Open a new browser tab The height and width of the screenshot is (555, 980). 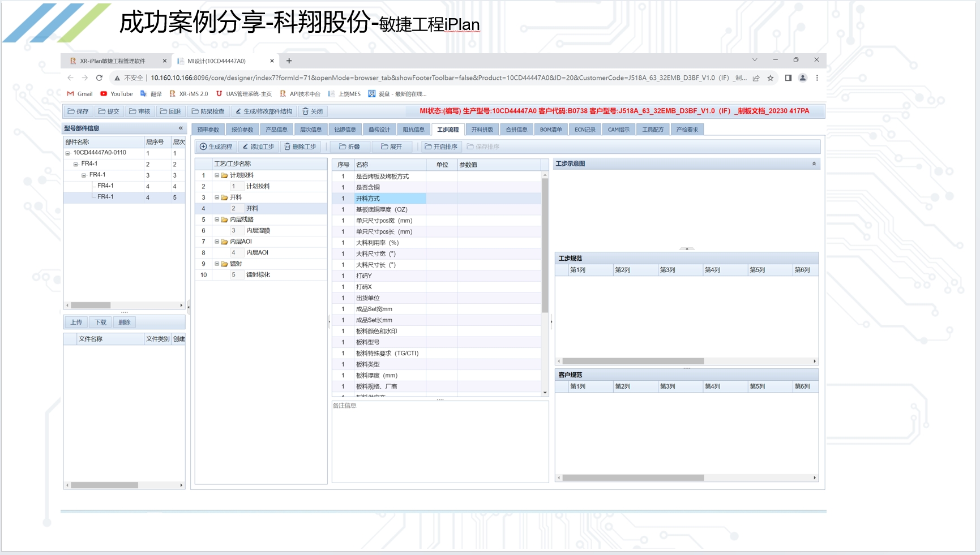pyautogui.click(x=289, y=61)
